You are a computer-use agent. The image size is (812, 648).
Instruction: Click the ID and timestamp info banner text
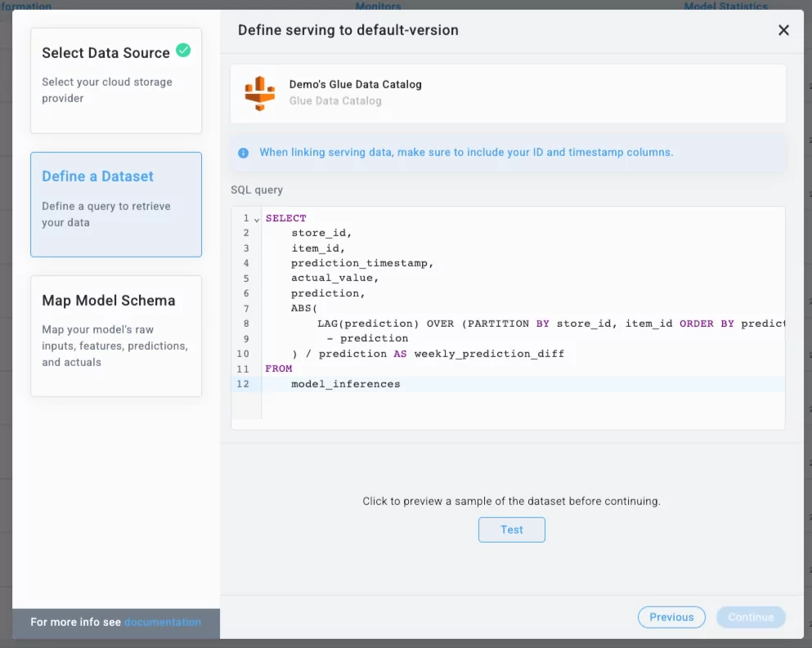pos(466,153)
